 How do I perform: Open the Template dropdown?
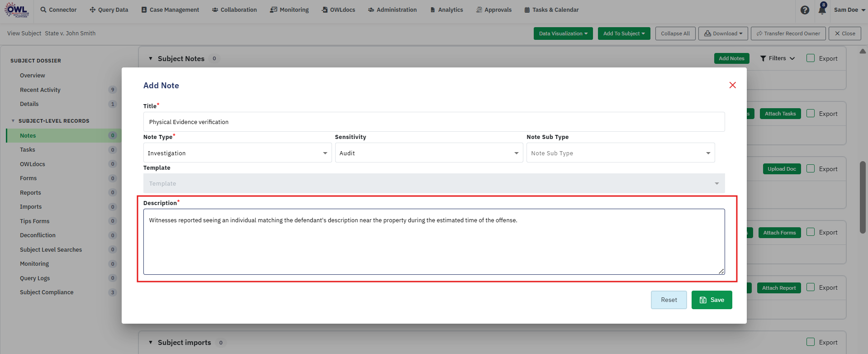point(434,183)
